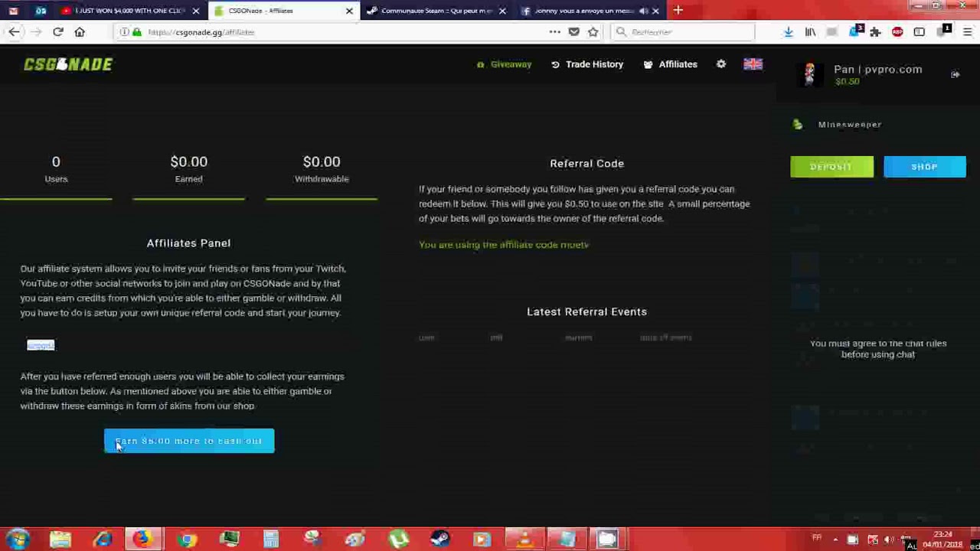This screenshot has width=980, height=551.
Task: Open the browser home page
Action: pyautogui.click(x=80, y=32)
